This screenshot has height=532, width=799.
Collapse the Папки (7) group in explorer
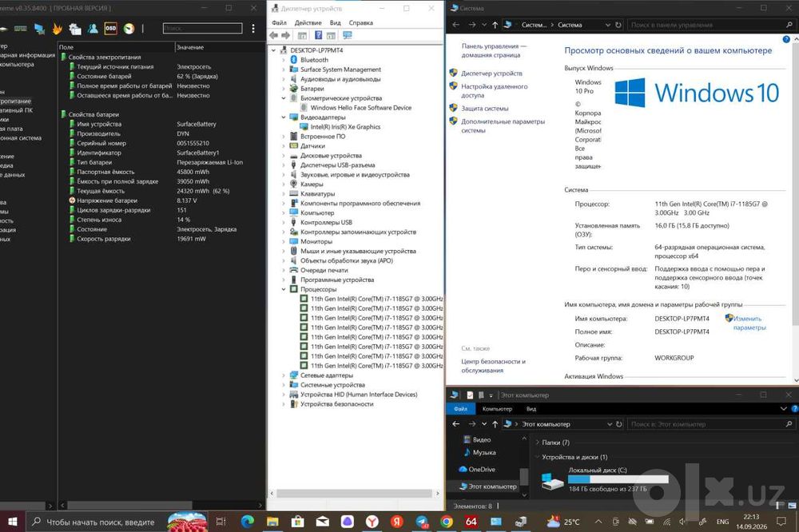pyautogui.click(x=537, y=443)
